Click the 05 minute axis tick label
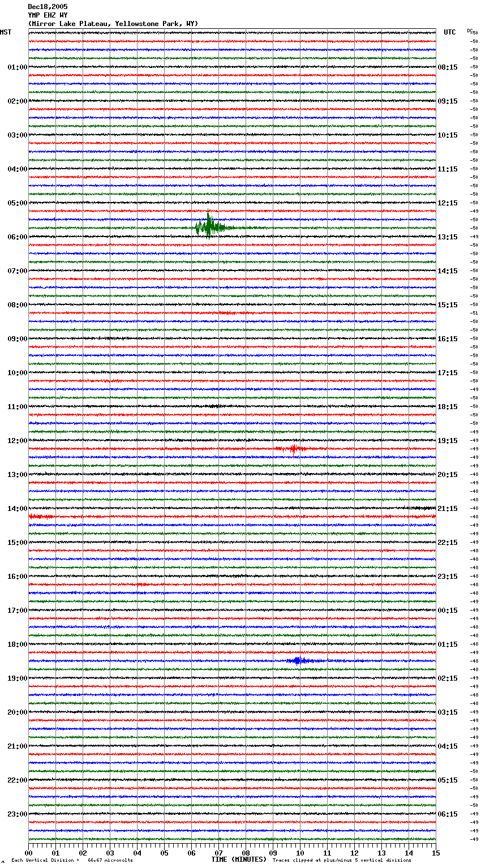Screen dimensions: 481x868 pyautogui.click(x=164, y=853)
